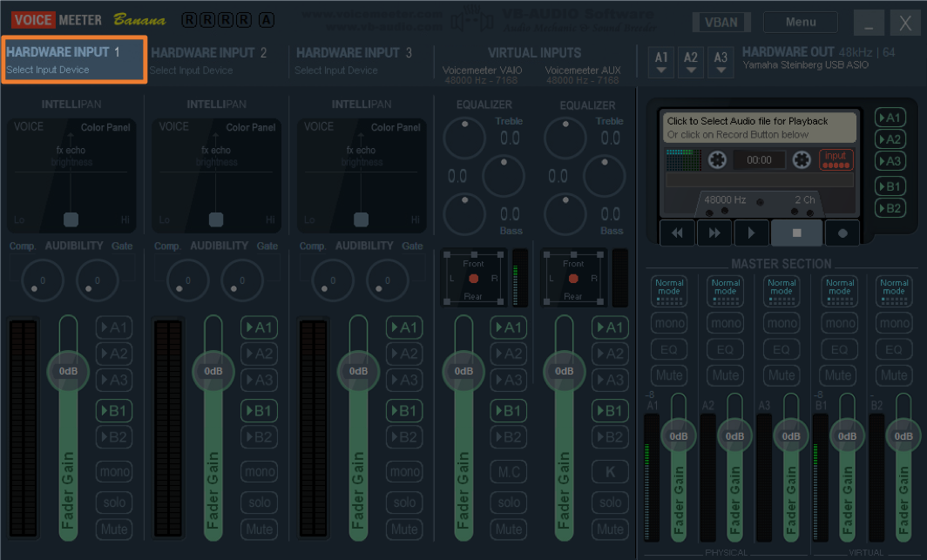The image size is (927, 560).
Task: Click the right cassette reel icon
Action: point(802,159)
